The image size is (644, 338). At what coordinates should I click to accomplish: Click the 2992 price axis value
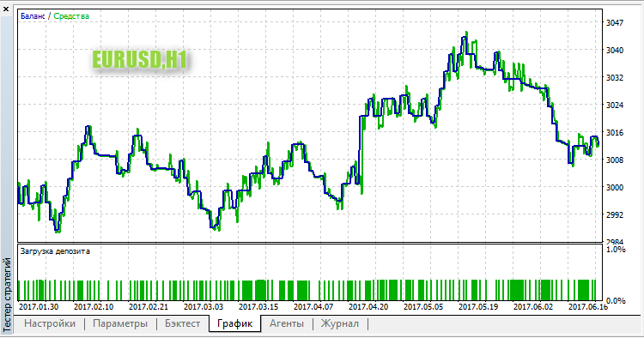pyautogui.click(x=615, y=215)
